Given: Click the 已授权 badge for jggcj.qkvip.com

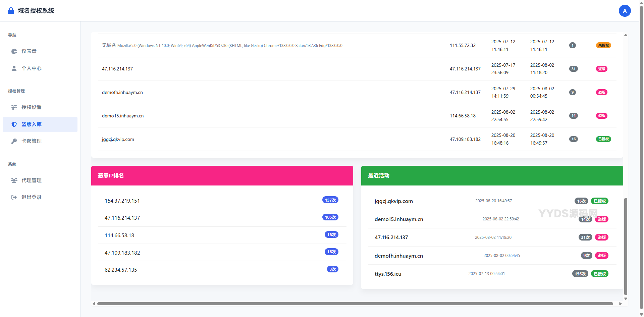Looking at the screenshot, I should (603, 139).
